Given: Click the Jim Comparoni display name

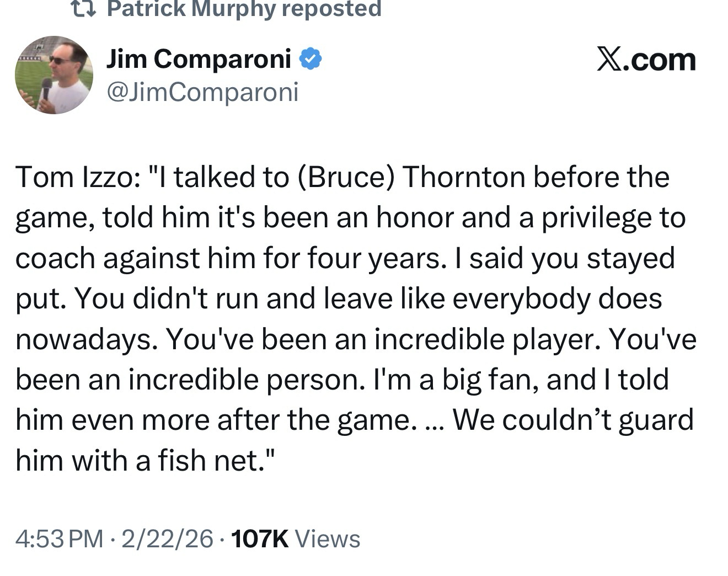Looking at the screenshot, I should point(199,58).
